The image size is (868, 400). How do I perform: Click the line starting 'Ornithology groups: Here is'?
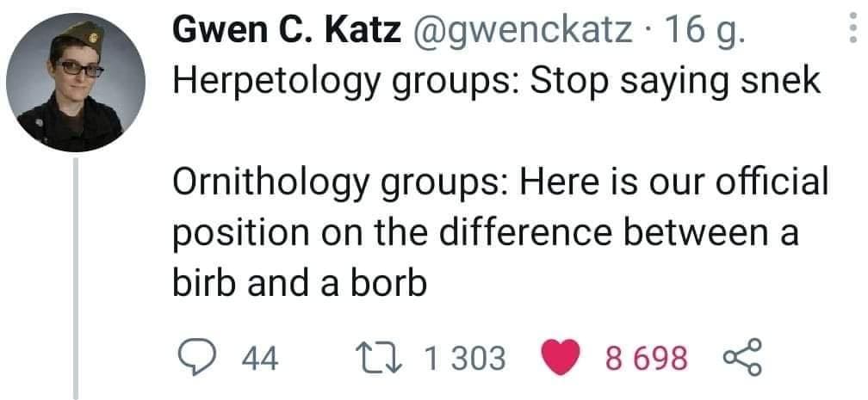click(x=500, y=182)
